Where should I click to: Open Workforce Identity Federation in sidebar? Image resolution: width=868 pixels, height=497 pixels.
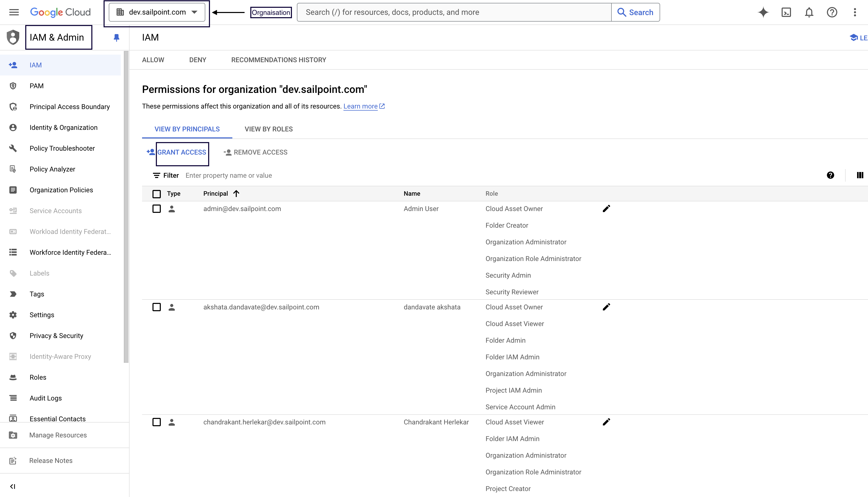pos(60,252)
